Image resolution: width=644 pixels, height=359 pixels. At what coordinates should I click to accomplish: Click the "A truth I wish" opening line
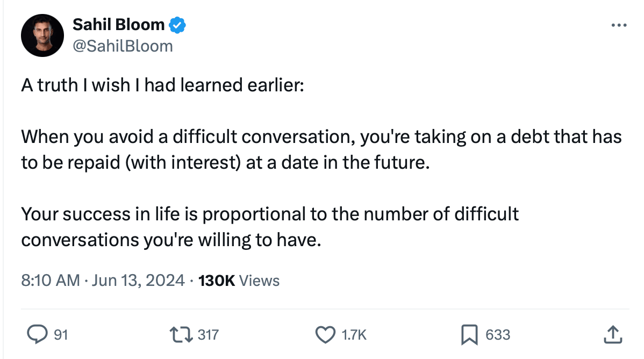(162, 86)
